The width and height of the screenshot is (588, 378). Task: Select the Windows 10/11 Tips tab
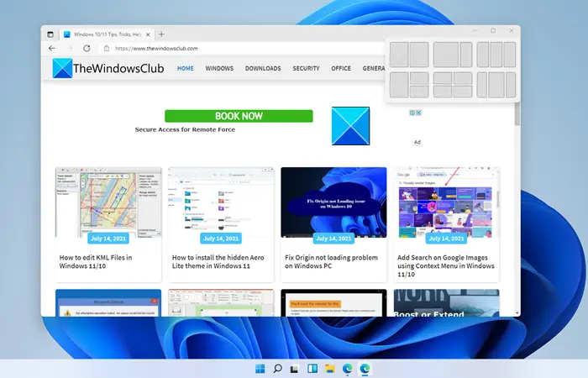tap(107, 34)
